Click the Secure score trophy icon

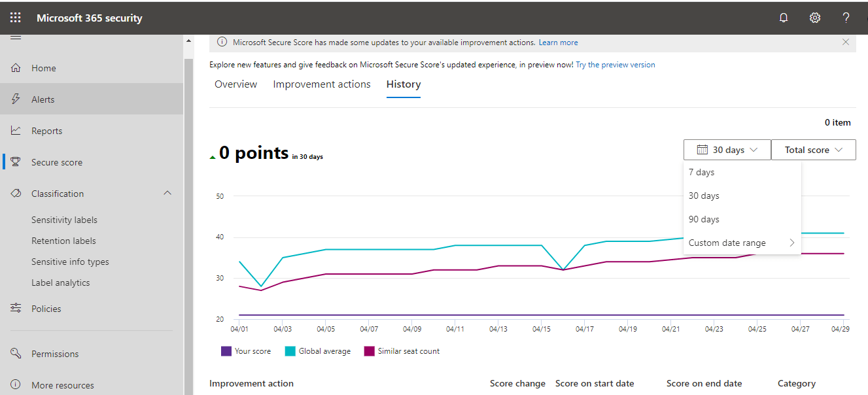point(16,162)
